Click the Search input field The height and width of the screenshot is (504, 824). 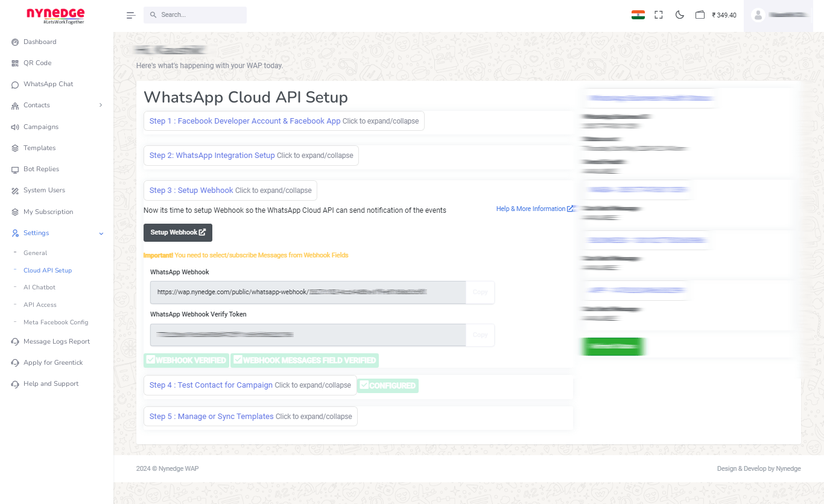(x=195, y=15)
